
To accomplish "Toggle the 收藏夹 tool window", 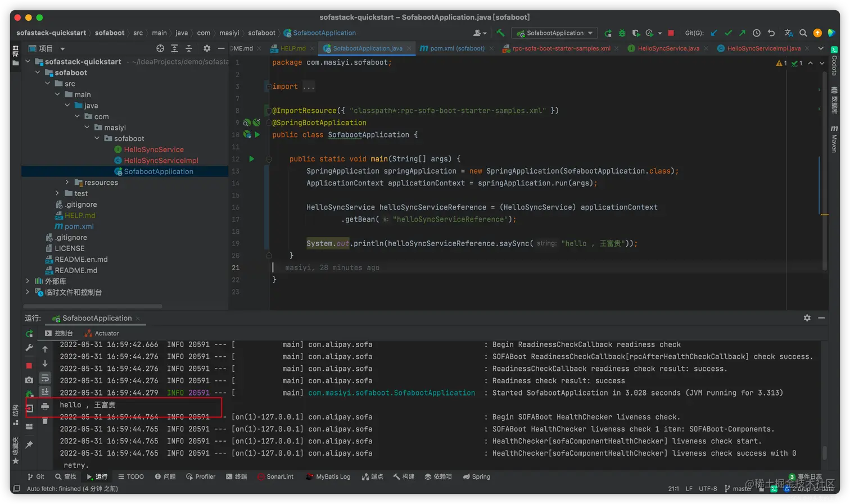I will click(x=16, y=450).
